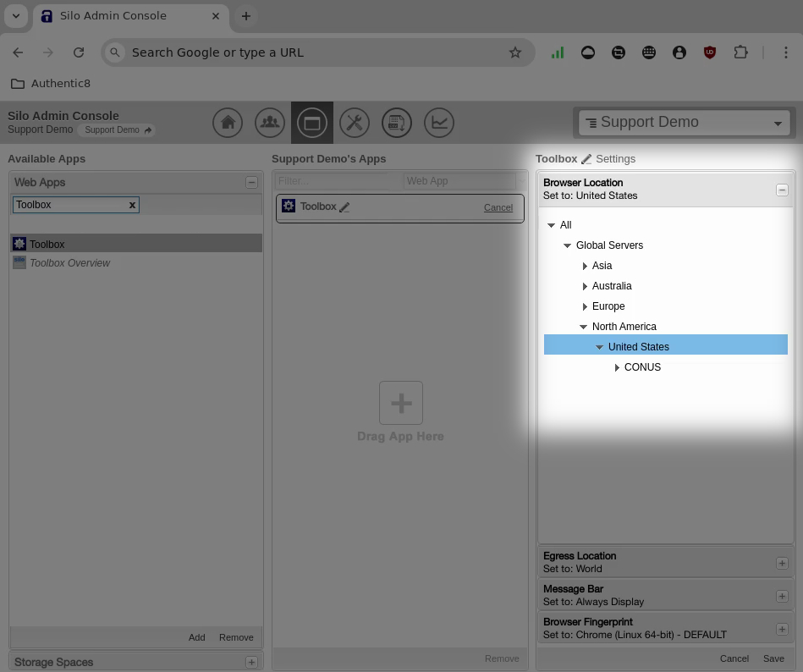Expand the Asia tree node
The width and height of the screenshot is (803, 672).
[585, 266]
